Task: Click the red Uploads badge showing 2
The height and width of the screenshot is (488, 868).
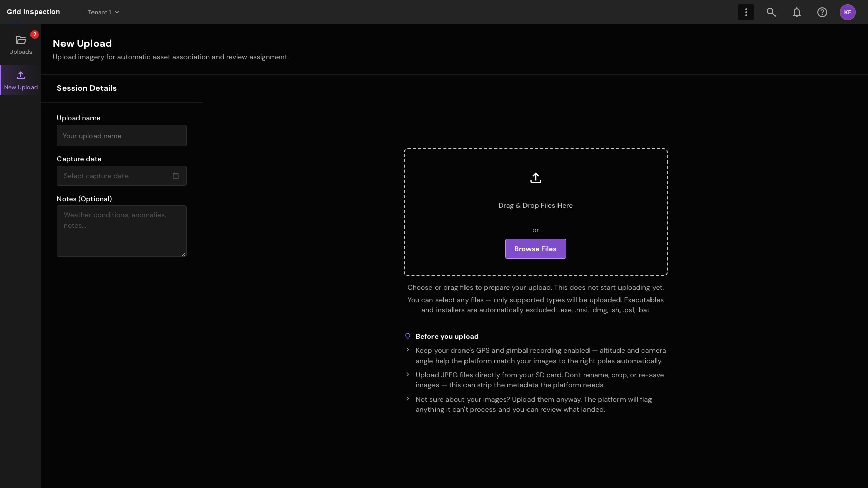Action: 35,35
